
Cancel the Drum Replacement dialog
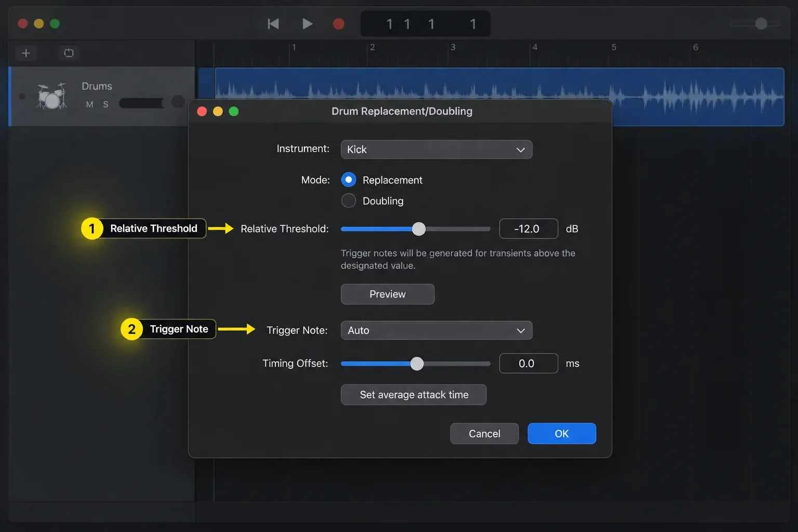point(484,434)
